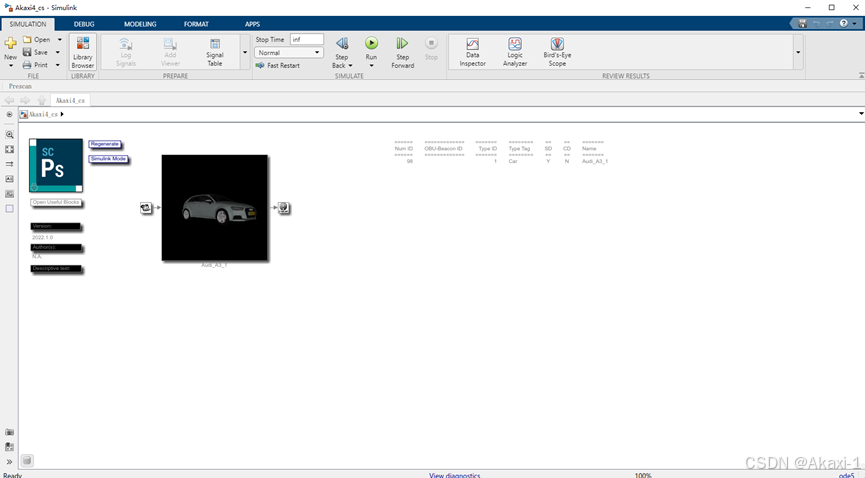Click the Step Back button

[342, 46]
